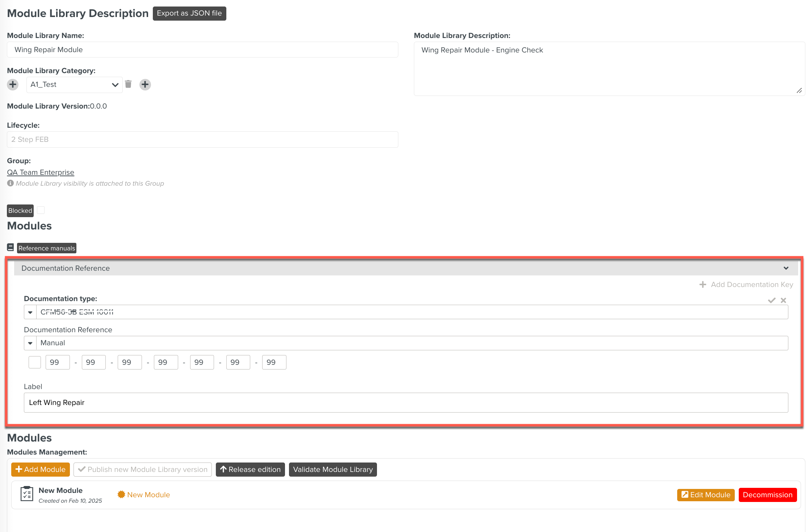This screenshot has width=809, height=532.
Task: Confirm documentation entry with checkmark icon
Action: pyautogui.click(x=772, y=300)
